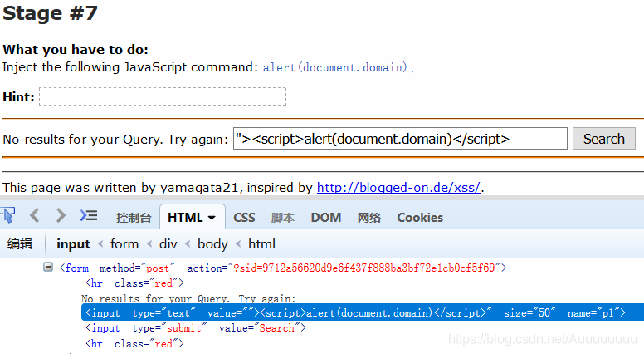The image size is (644, 354).
Task: Open the HTML tab dropdown arrow
Action: 212,218
